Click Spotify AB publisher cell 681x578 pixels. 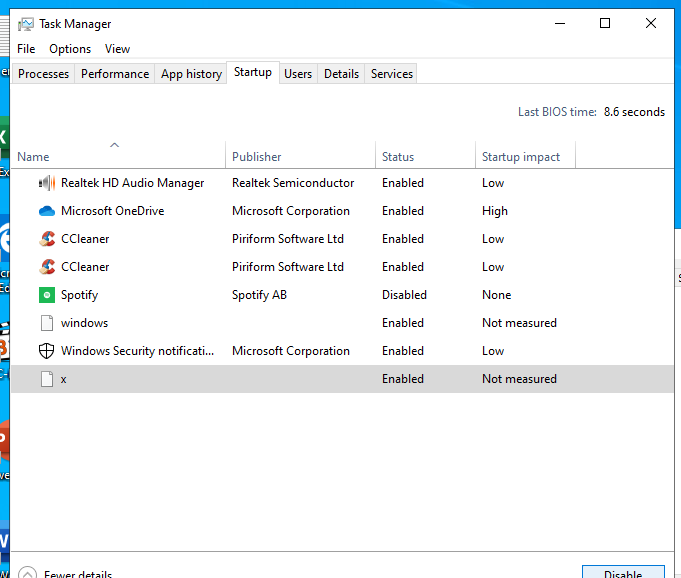click(259, 295)
